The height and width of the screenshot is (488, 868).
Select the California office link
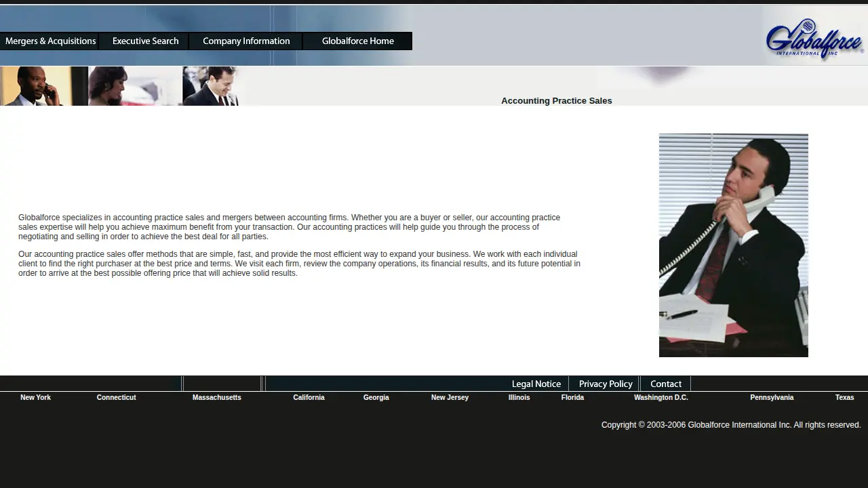click(309, 397)
